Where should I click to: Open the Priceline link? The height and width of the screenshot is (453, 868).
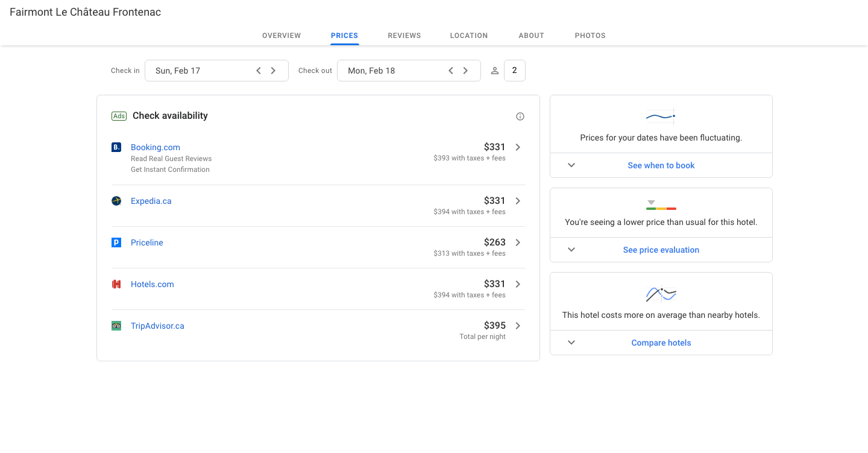(147, 242)
